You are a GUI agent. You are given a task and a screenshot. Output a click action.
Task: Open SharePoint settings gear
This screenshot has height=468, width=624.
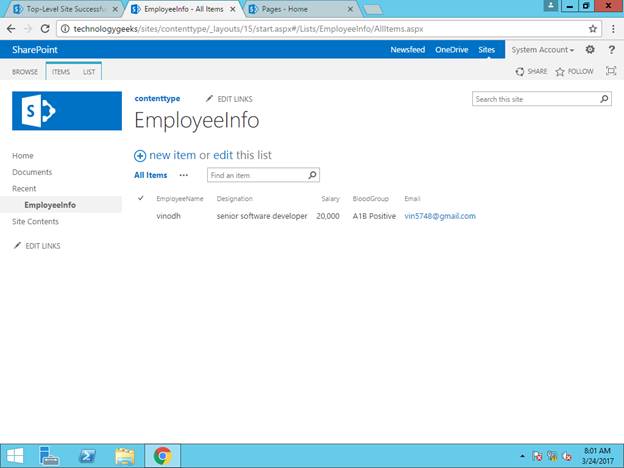[590, 49]
